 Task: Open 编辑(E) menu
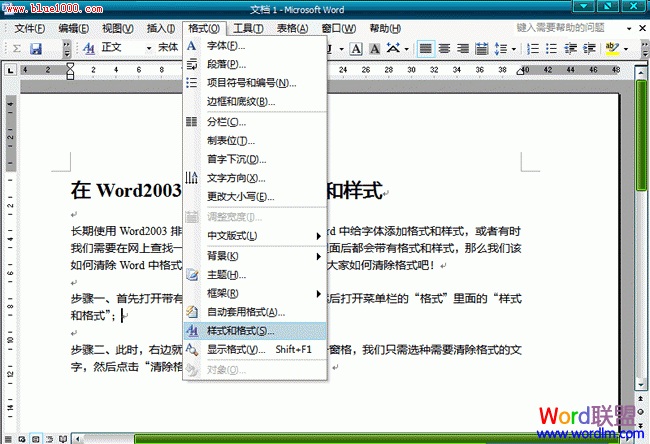pyautogui.click(x=73, y=29)
